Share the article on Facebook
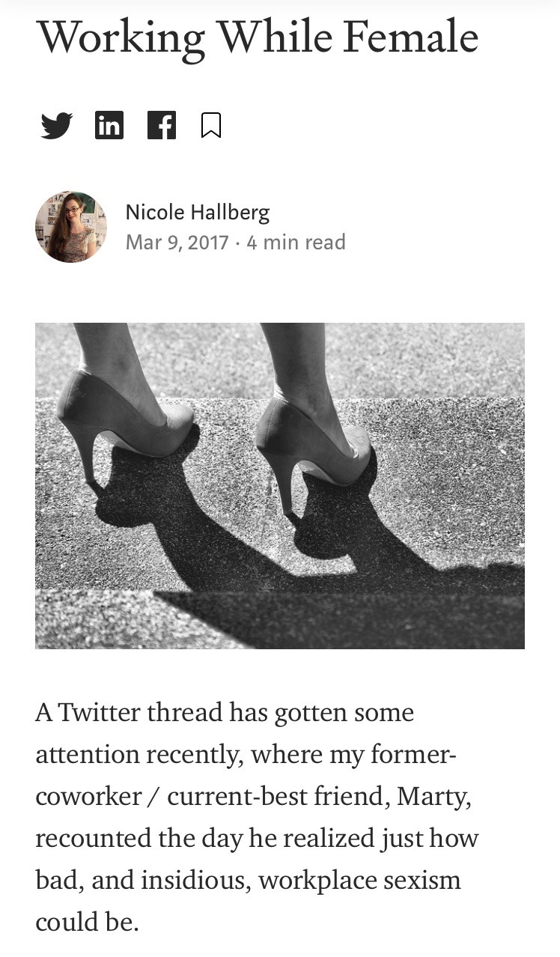560x957 pixels. coord(161,125)
